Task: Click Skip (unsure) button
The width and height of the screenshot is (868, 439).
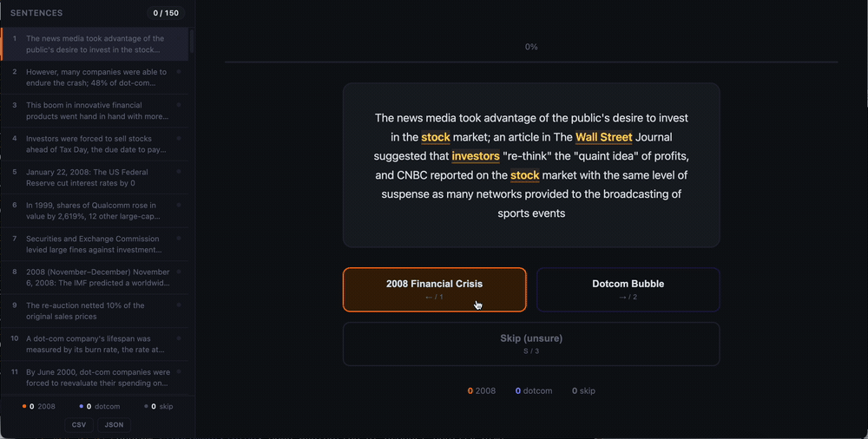Action: coord(531,344)
